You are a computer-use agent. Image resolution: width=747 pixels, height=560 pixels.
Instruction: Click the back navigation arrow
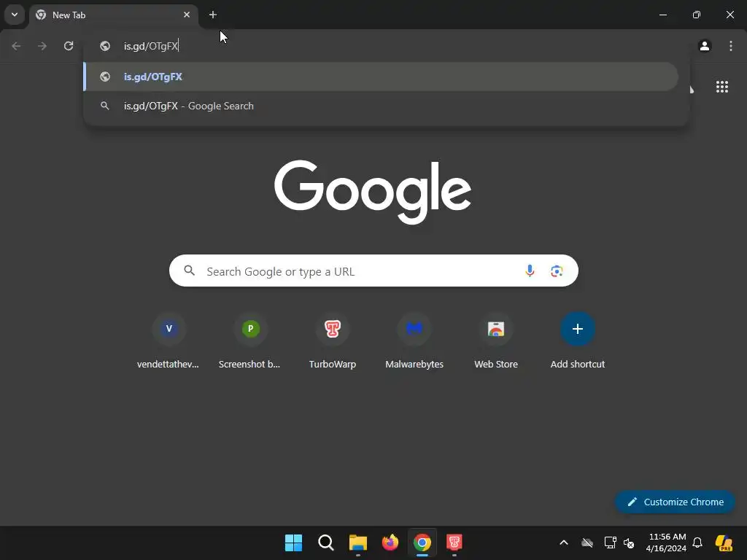(16, 46)
